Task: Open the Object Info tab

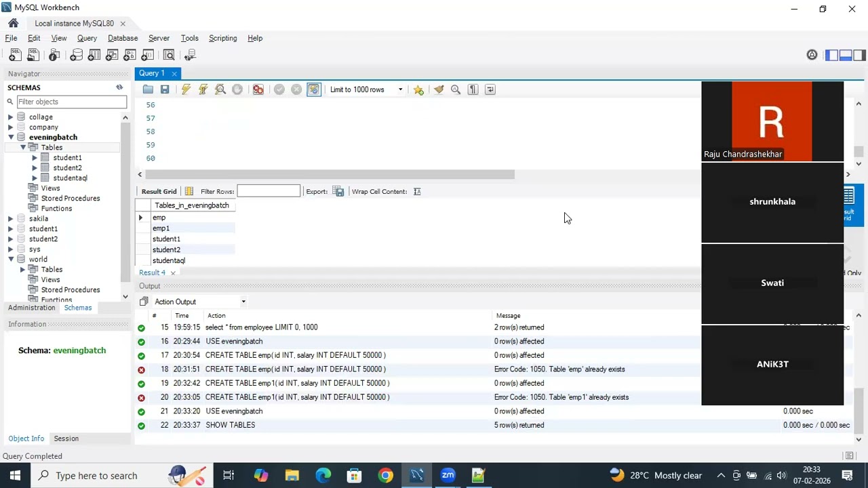Action: point(26,439)
